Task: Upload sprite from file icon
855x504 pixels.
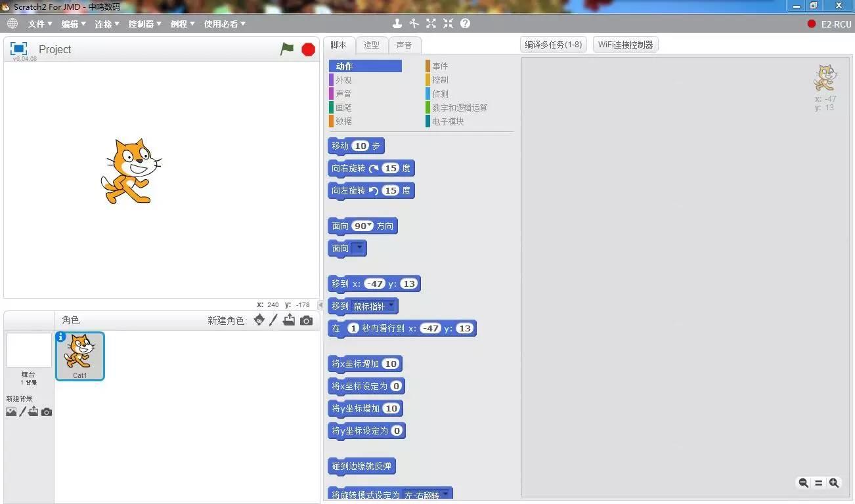Action: tap(289, 320)
